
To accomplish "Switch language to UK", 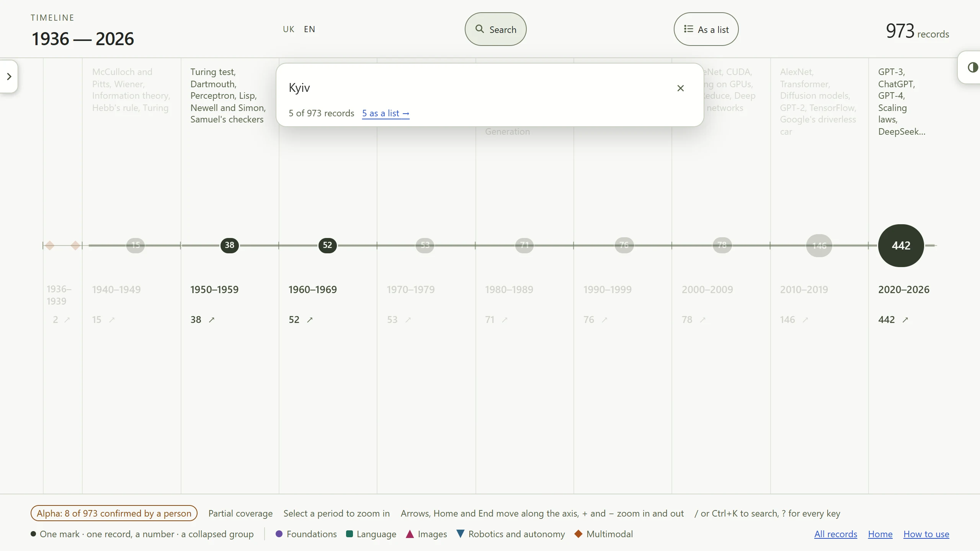I will click(289, 29).
